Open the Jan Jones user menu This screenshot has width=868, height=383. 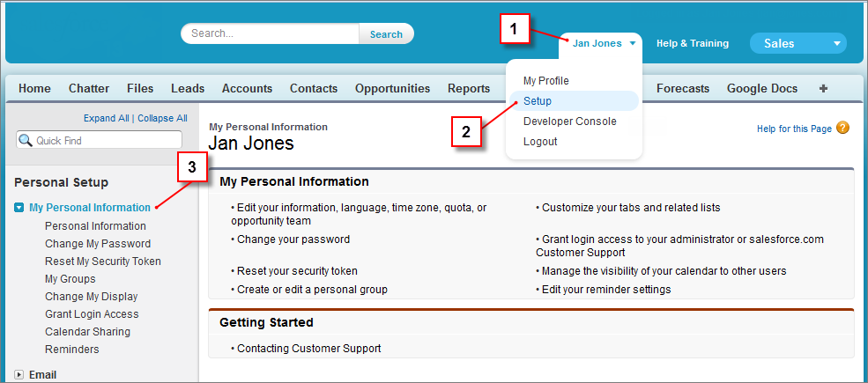click(x=604, y=43)
